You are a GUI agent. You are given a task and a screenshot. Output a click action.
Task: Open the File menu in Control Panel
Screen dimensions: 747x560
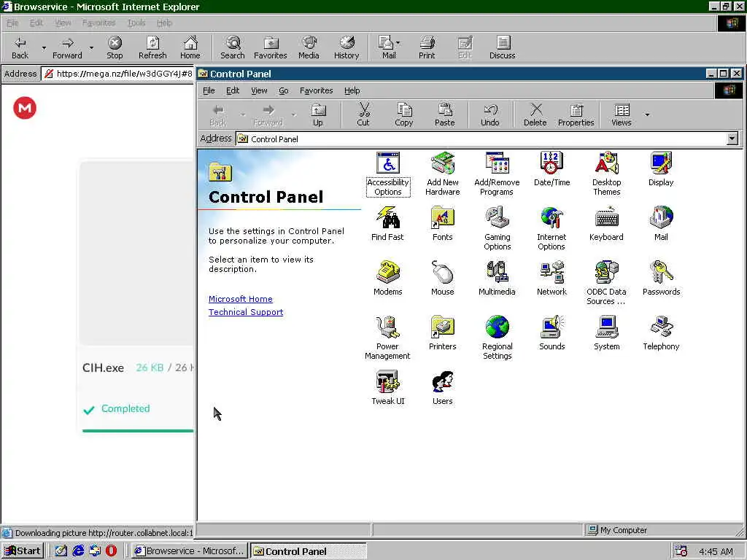click(x=209, y=90)
